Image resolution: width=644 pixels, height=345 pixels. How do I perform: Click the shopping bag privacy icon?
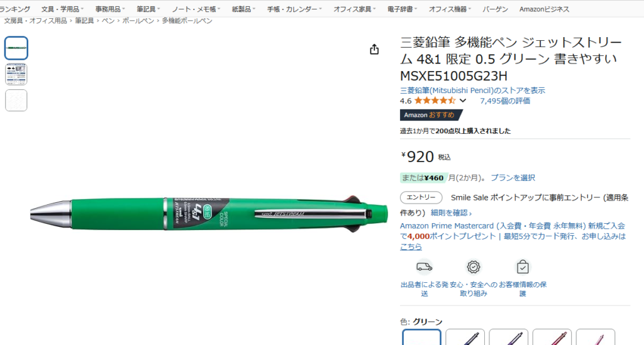coord(523,267)
